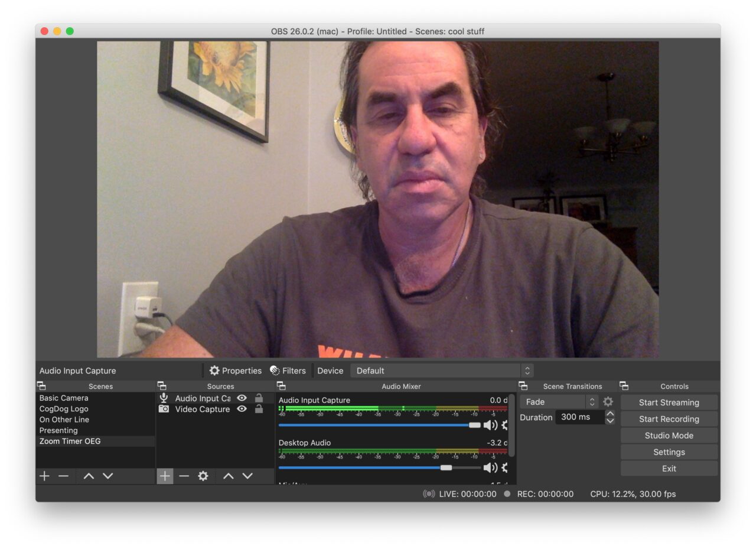The height and width of the screenshot is (549, 756).
Task: Toggle lock on Video Capture source
Action: (259, 409)
